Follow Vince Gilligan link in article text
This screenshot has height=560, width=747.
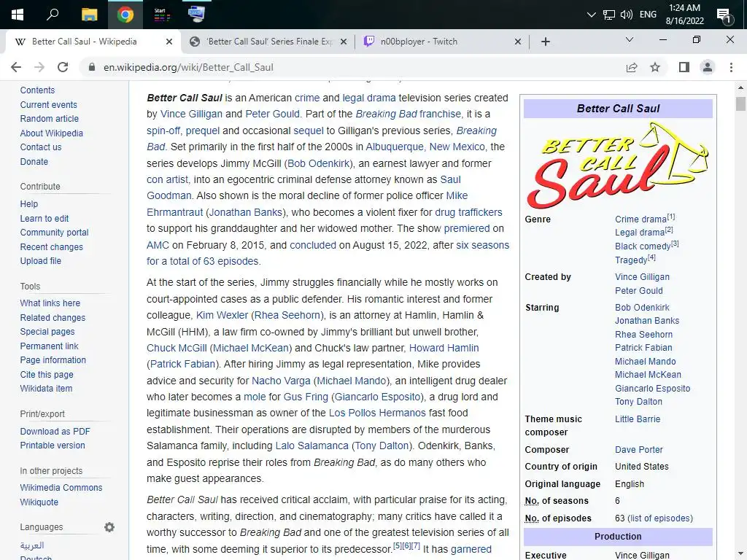click(191, 114)
